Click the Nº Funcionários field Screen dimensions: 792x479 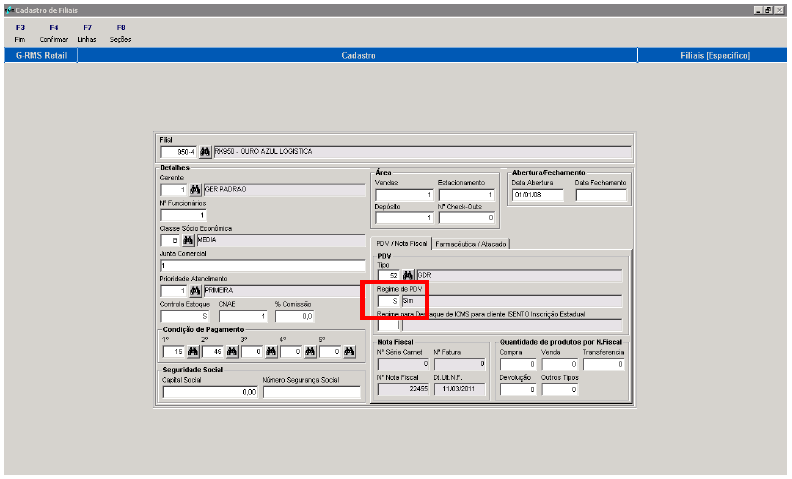(x=183, y=215)
